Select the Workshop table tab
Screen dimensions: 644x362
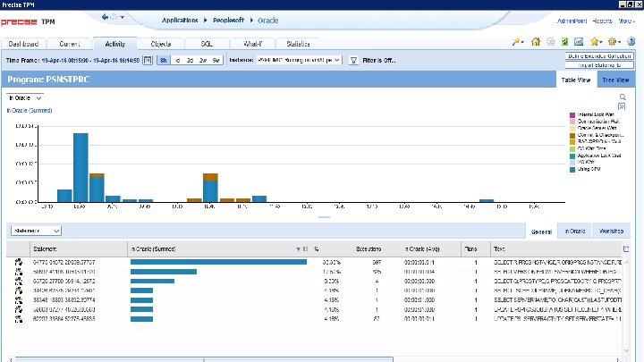[x=611, y=232]
